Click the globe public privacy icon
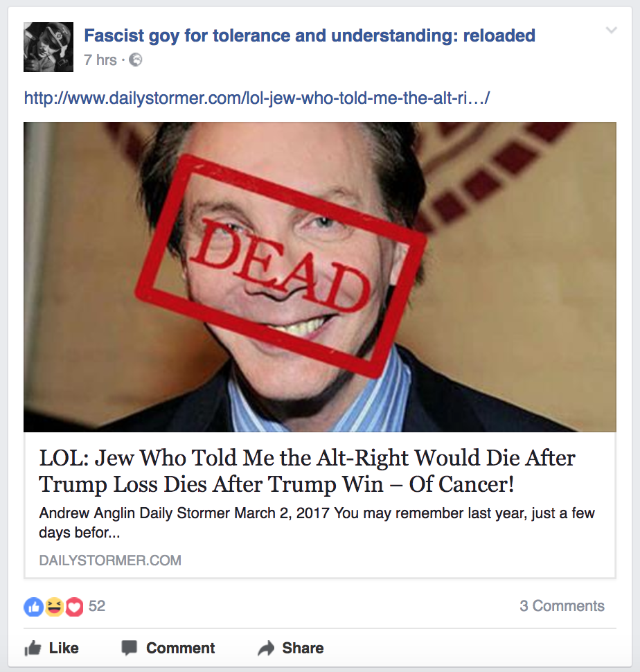 pos(135,60)
